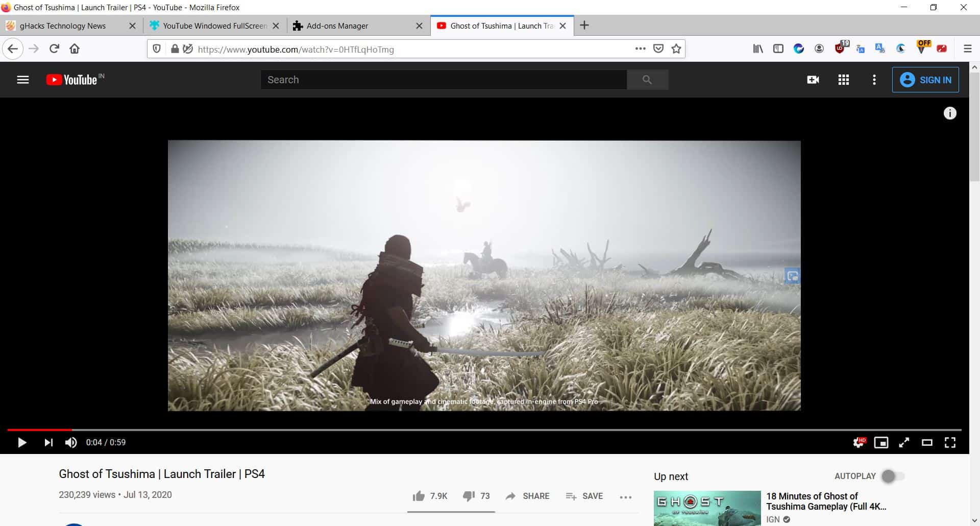Open the IGN channel link
Screen dimensions: 980x526
coord(773,519)
